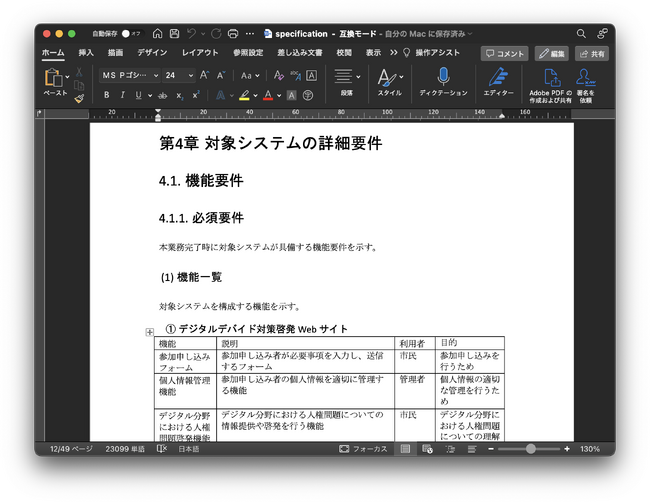
Task: Open the change case Aa dropdown
Action: (x=250, y=75)
